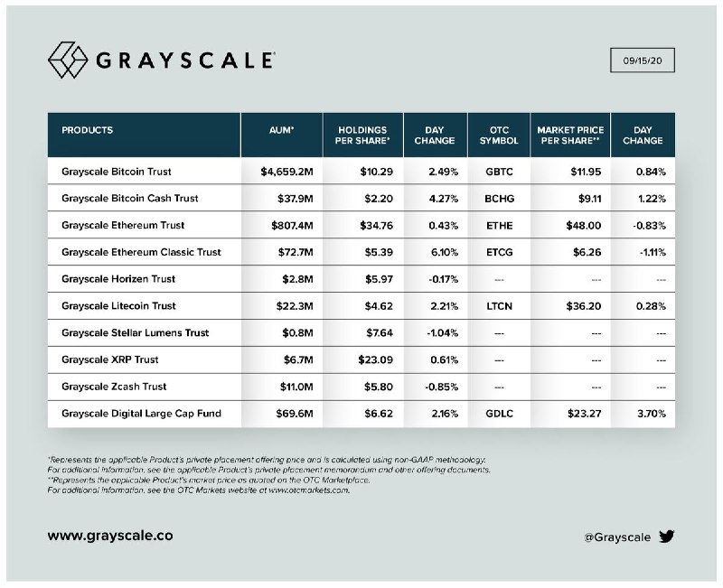Screen dimensions: 723x588
Task: Select the PRODUCTS column header
Action: point(88,130)
